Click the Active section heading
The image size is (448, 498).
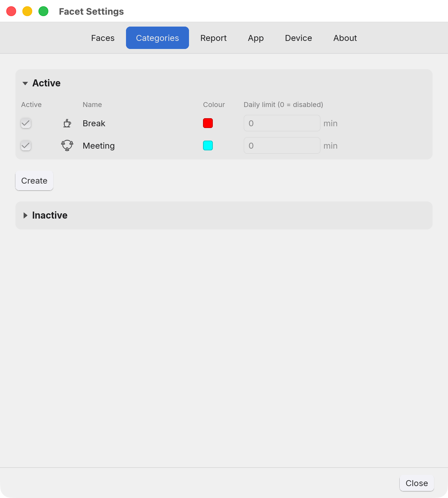[x=47, y=83]
